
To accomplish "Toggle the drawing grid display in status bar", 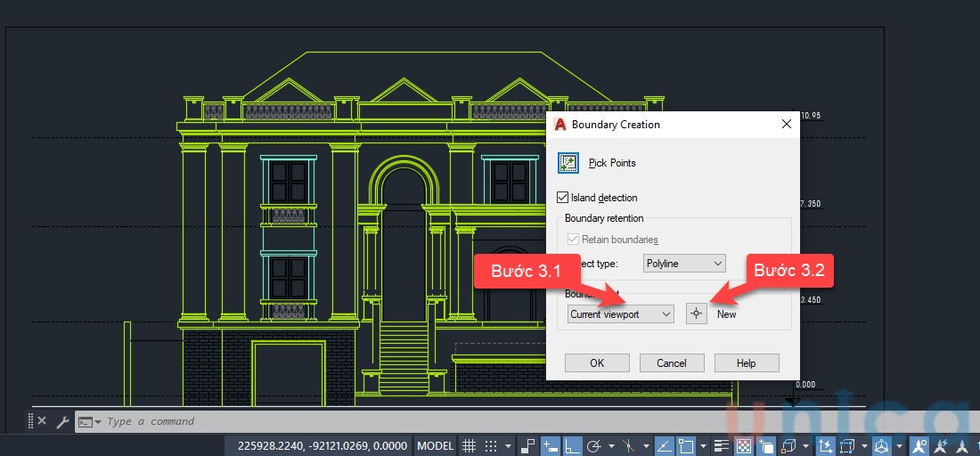I will point(470,446).
